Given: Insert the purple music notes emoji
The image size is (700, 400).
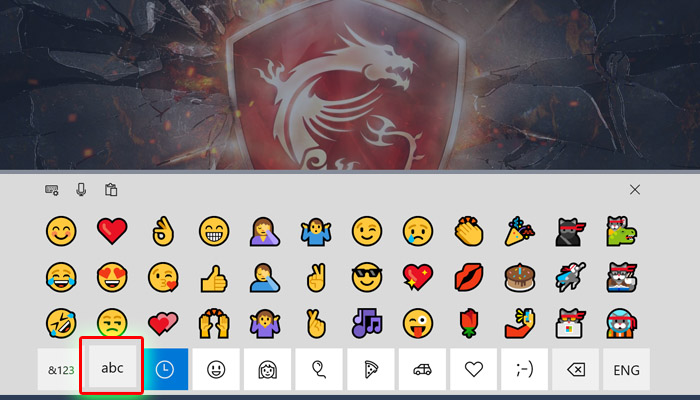Looking at the screenshot, I should tap(367, 323).
